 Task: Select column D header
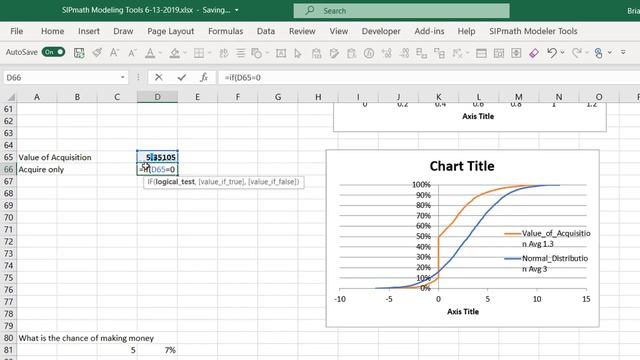pos(158,97)
